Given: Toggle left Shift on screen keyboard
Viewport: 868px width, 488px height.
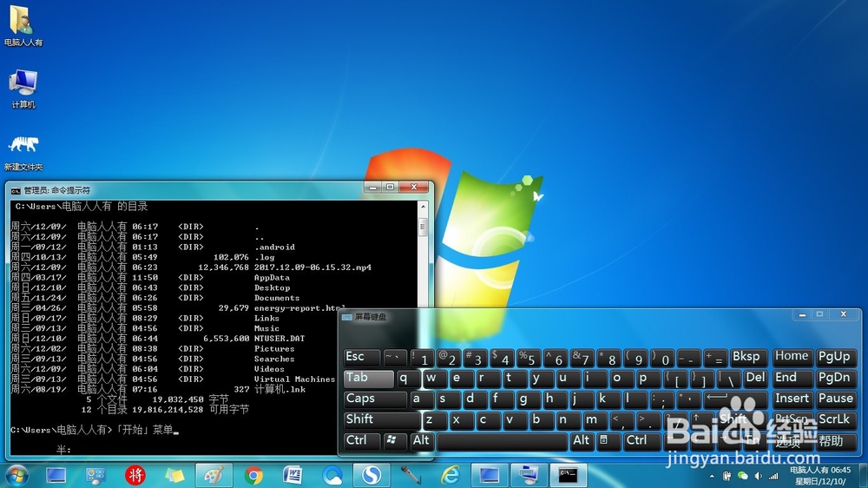Looking at the screenshot, I should click(381, 420).
